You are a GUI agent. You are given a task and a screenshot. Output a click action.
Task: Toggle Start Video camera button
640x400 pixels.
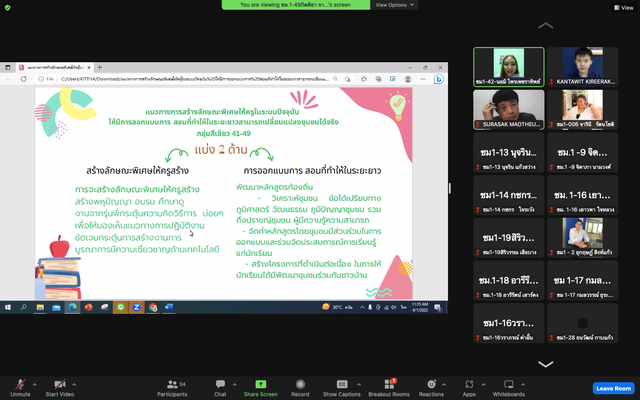pos(59,383)
